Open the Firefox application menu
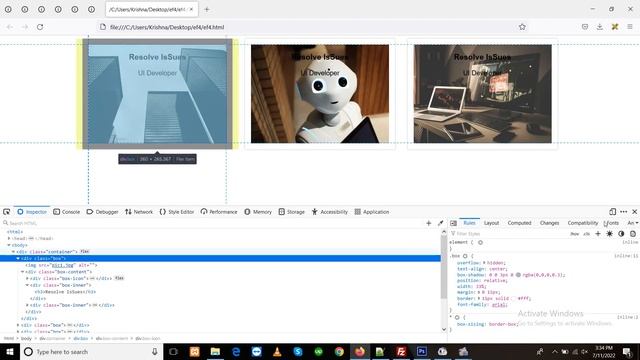Viewport: 640px width, 360px height. pyautogui.click(x=630, y=27)
